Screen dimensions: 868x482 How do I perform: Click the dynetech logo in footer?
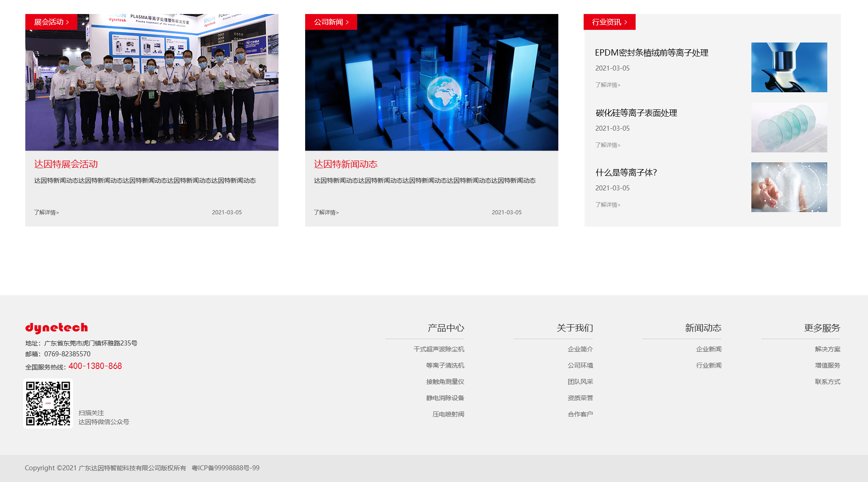(x=57, y=328)
